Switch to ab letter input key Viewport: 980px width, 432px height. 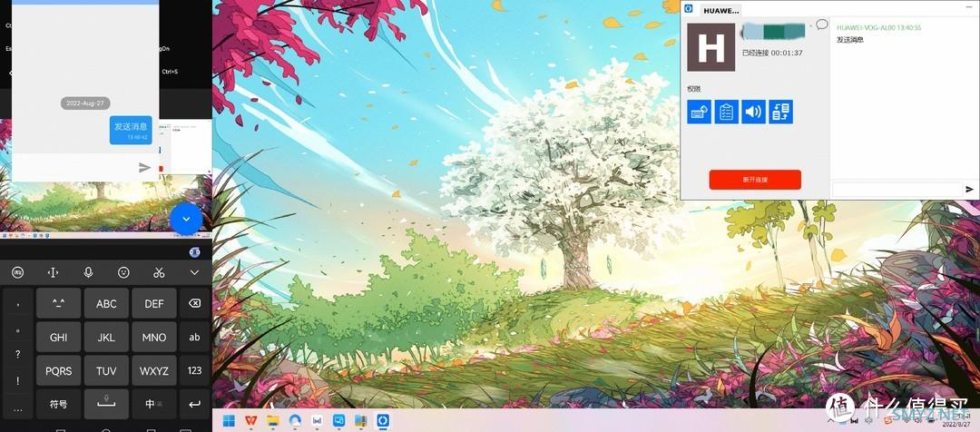point(194,337)
